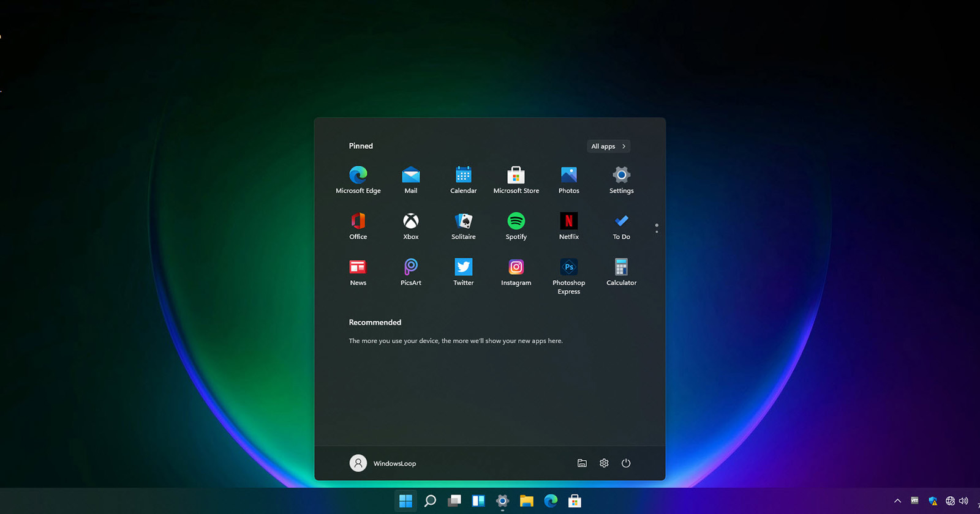The height and width of the screenshot is (514, 980).
Task: Go to next pinned apps page dot
Action: (657, 231)
